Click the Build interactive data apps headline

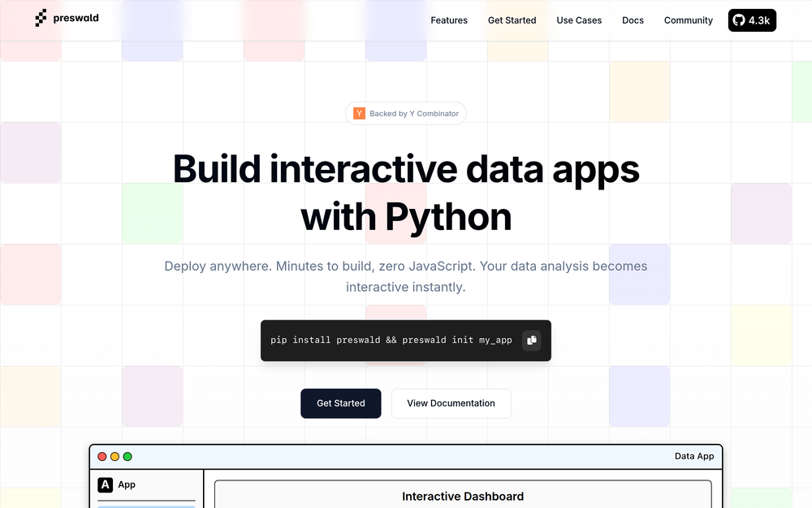(x=406, y=193)
